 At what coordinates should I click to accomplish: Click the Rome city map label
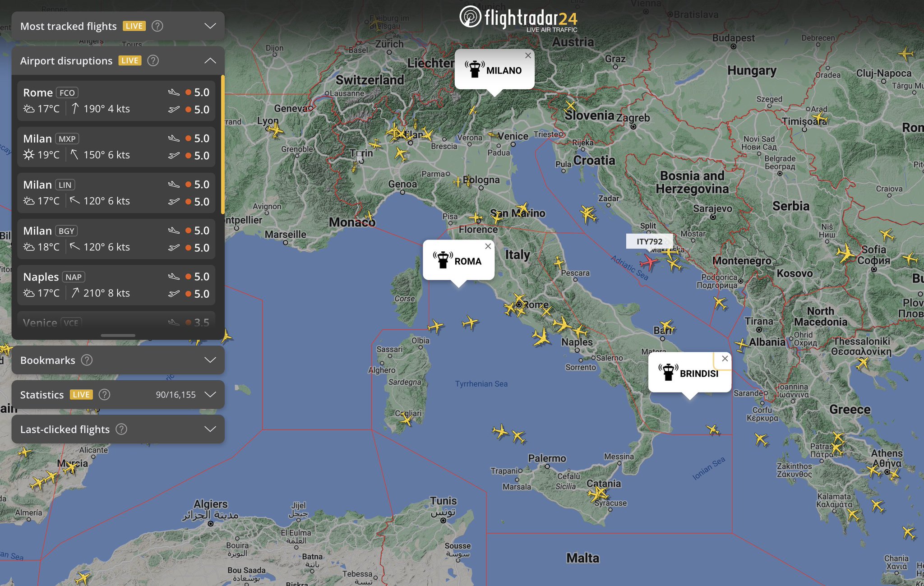click(x=537, y=305)
